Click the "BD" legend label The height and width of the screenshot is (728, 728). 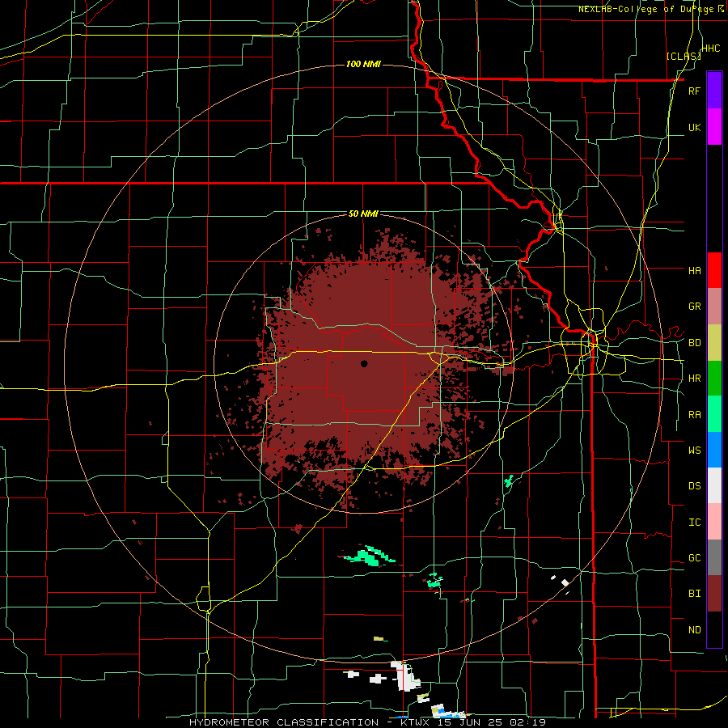coord(694,343)
